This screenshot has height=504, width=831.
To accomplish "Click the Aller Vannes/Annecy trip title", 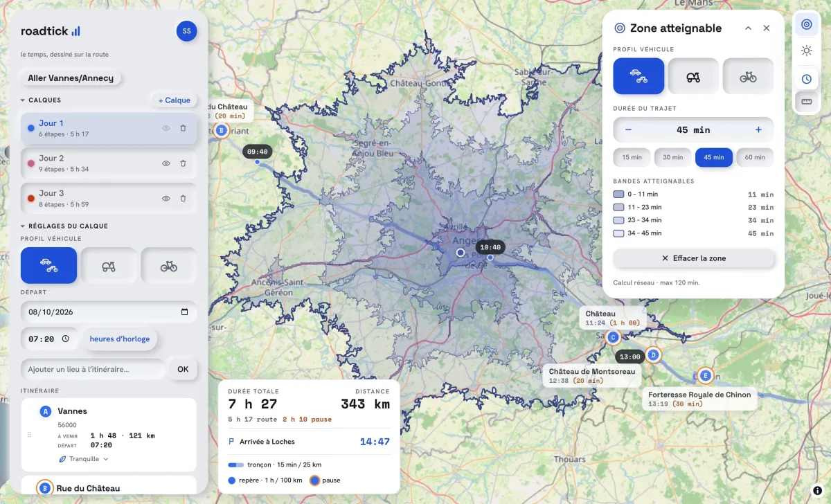I will (71, 78).
